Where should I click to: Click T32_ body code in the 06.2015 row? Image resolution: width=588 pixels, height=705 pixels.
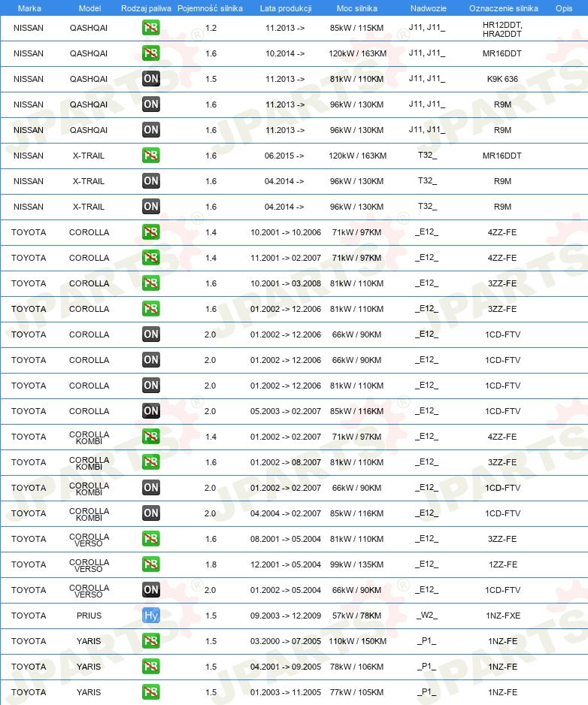pos(427,155)
